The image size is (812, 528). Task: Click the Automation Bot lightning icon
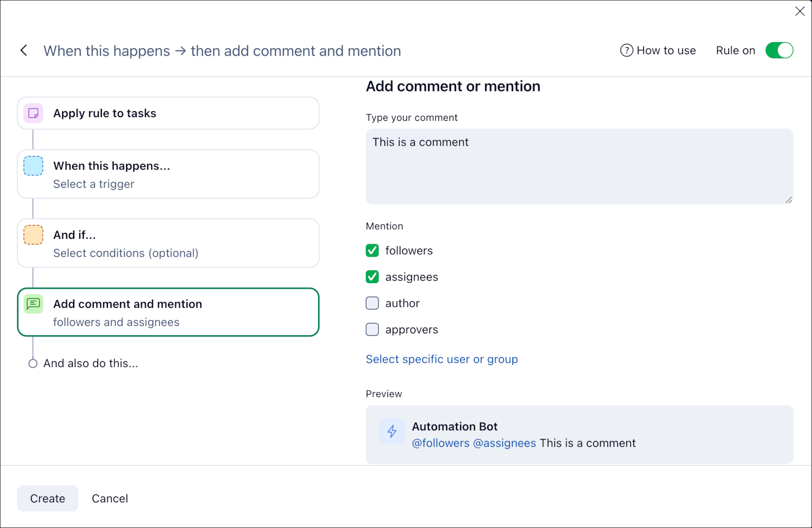point(392,432)
